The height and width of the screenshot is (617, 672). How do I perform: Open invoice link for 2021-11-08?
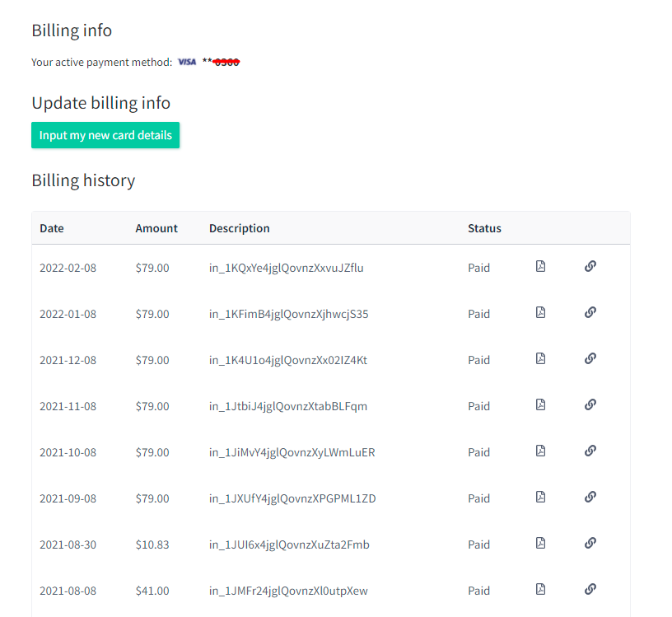[x=590, y=404]
